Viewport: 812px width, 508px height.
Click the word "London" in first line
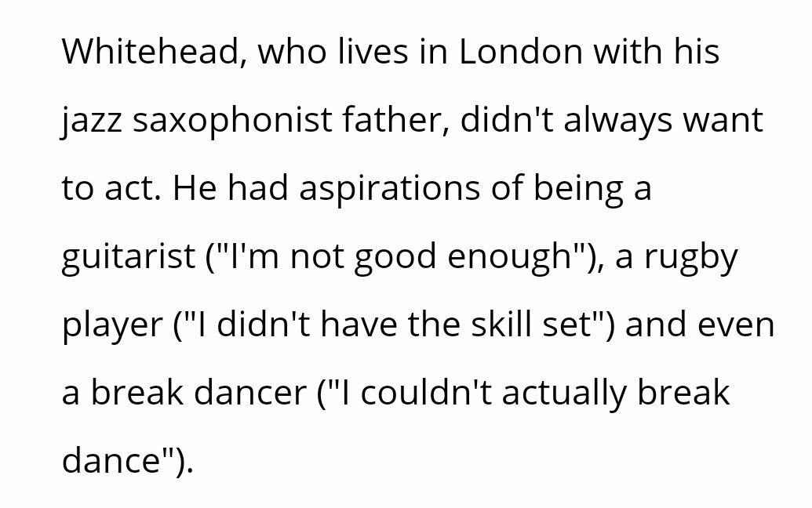520,51
